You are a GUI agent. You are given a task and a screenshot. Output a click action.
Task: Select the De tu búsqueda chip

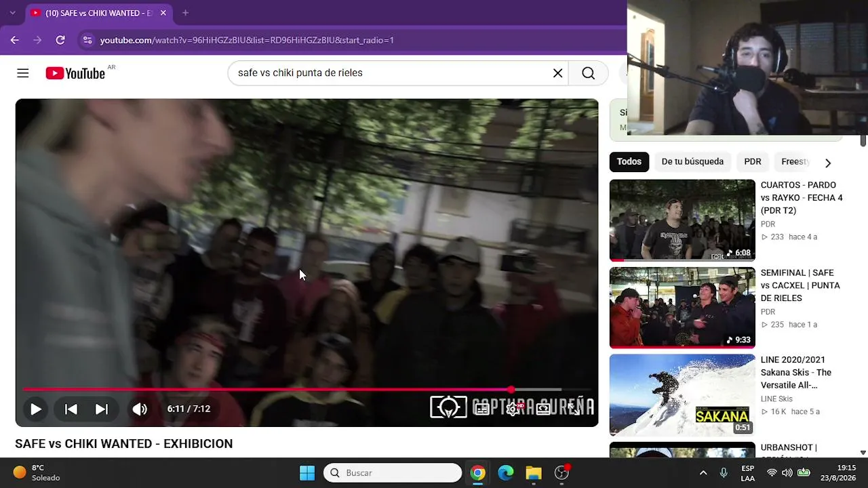tap(692, 161)
